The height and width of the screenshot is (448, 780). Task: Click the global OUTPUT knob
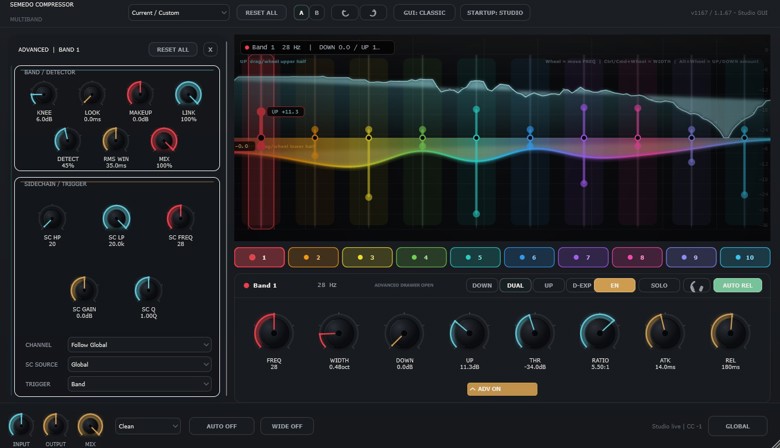pos(55,426)
